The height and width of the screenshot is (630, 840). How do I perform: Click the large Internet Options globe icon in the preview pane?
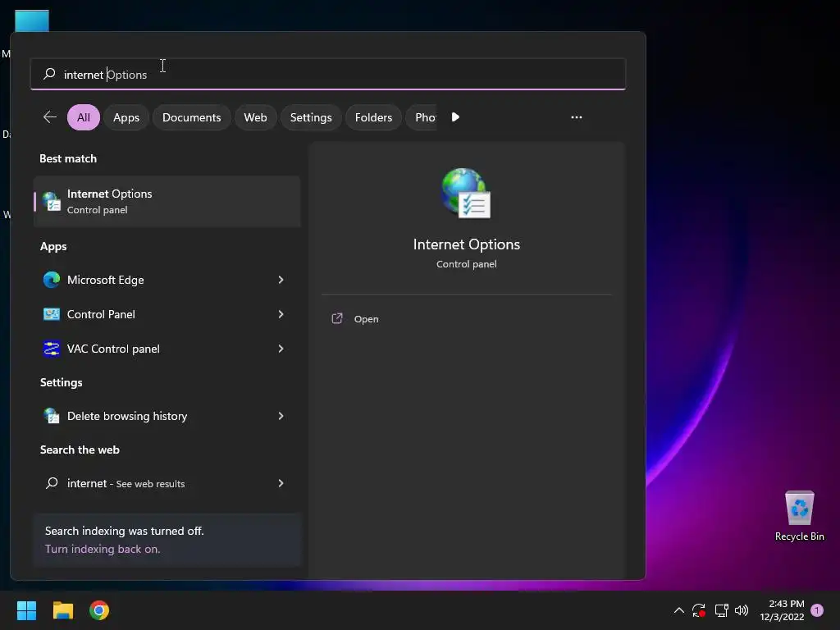coord(466,193)
